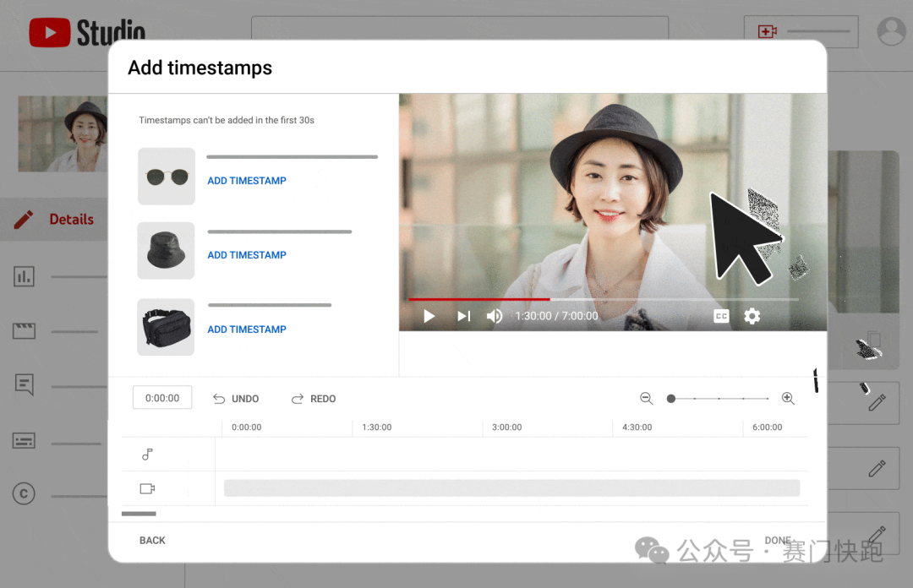Click the video thumbnail in Studio sidebar
The width and height of the screenshot is (913, 588).
[63, 133]
